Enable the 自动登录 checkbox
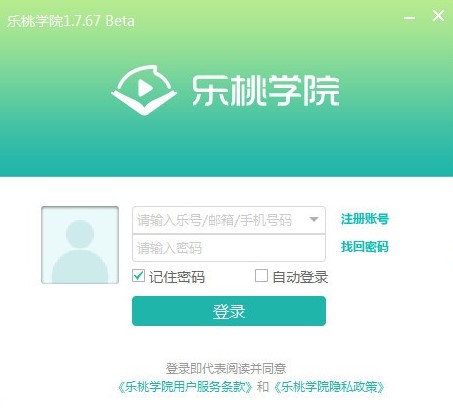Screen dimensions: 453x412 pyautogui.click(x=261, y=276)
